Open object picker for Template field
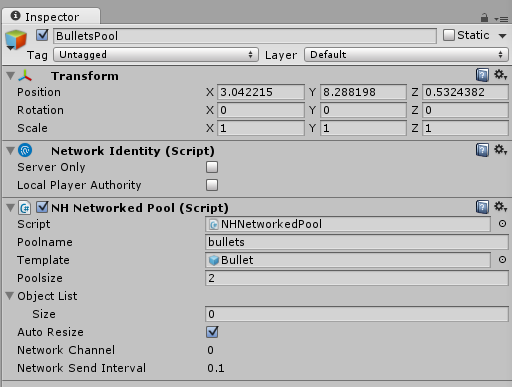Viewport: 512px width, 387px height. [502, 260]
